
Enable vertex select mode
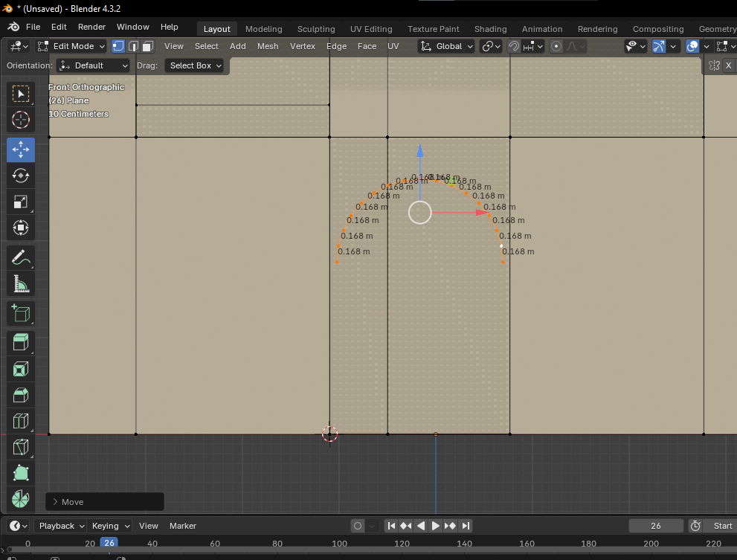(x=118, y=46)
